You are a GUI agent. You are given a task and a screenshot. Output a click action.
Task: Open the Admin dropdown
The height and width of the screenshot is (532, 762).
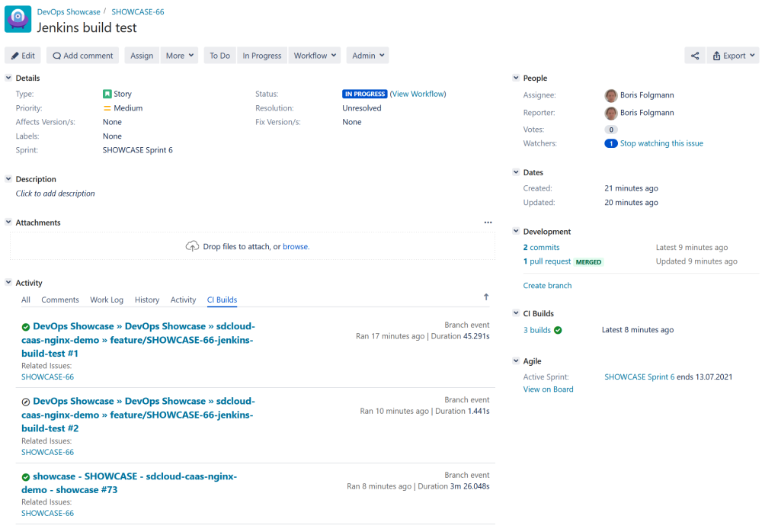coord(368,56)
